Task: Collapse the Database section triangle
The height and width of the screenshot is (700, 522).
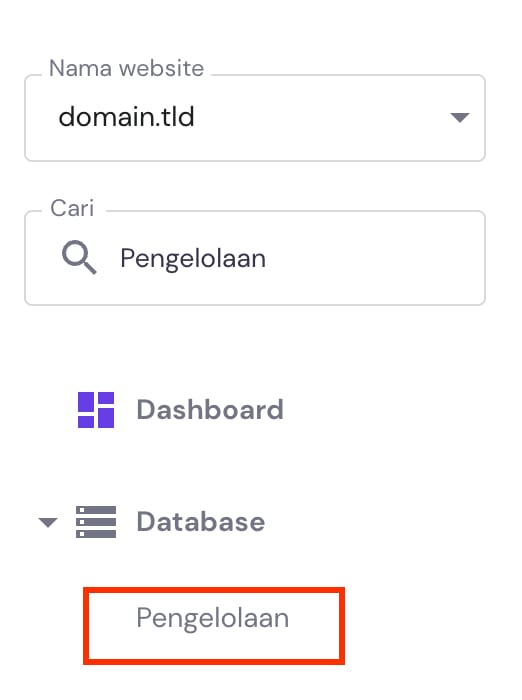Action: [48, 522]
